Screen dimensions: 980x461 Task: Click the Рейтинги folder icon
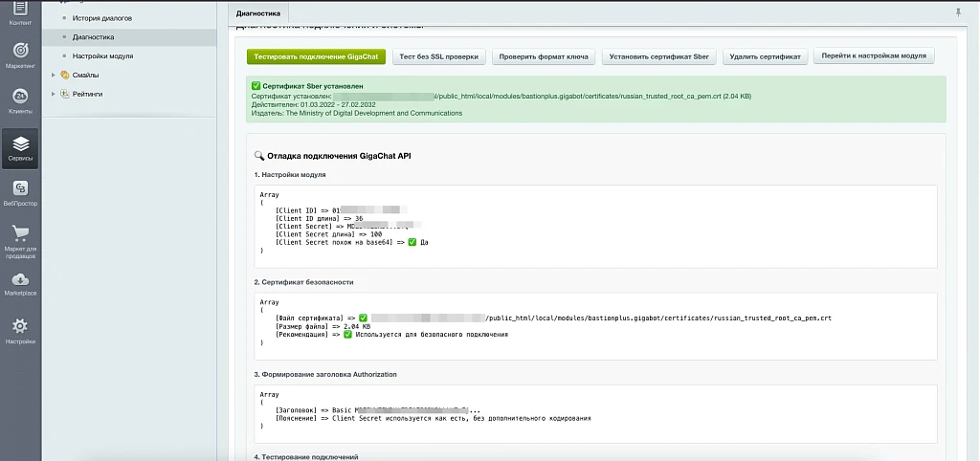[64, 94]
